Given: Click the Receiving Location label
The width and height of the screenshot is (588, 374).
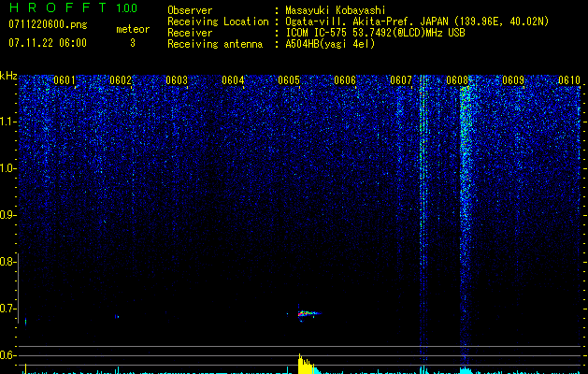Looking at the screenshot, I should (218, 22).
